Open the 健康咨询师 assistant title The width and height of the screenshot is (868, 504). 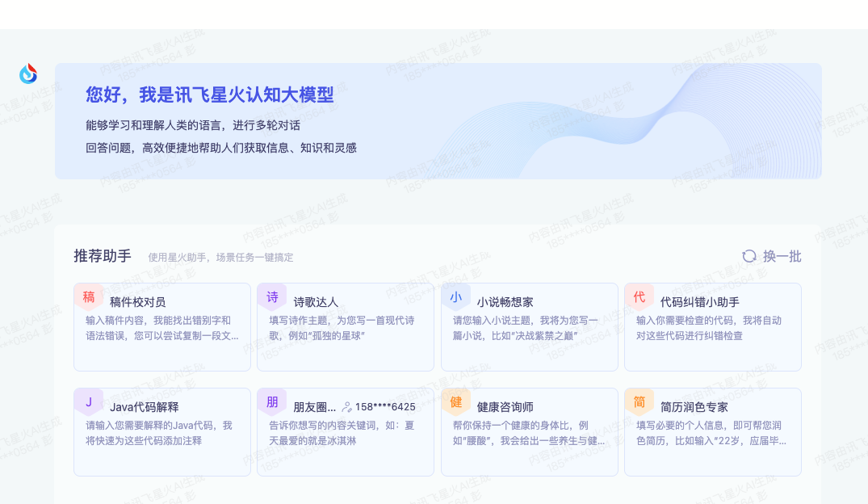505,407
